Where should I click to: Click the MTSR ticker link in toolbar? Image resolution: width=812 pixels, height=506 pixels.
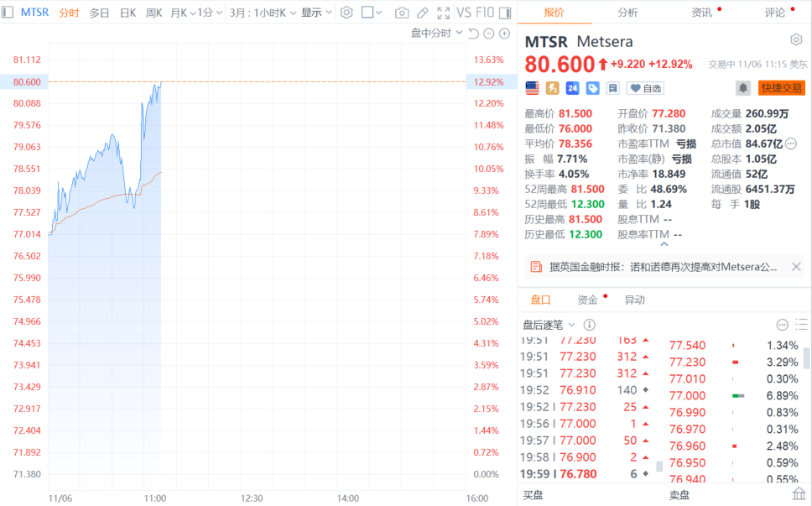(x=34, y=12)
